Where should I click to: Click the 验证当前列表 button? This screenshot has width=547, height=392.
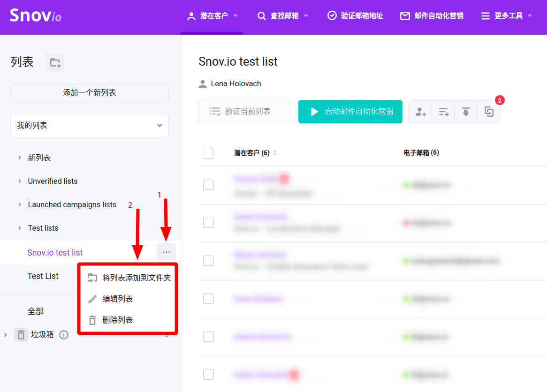[245, 112]
